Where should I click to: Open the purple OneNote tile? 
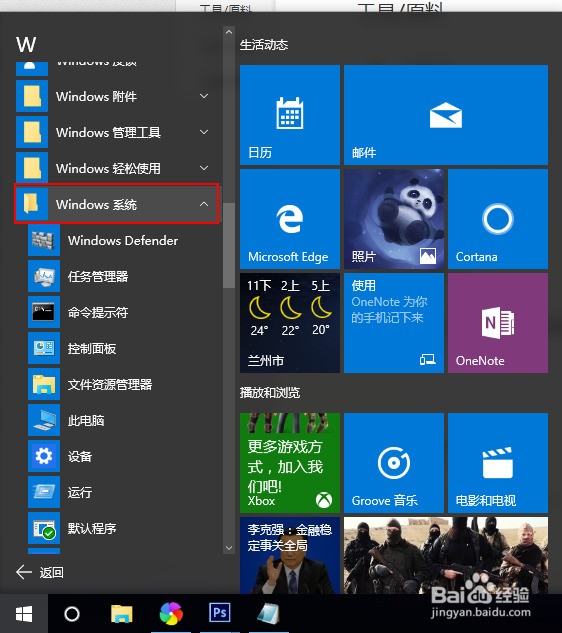pos(498,323)
